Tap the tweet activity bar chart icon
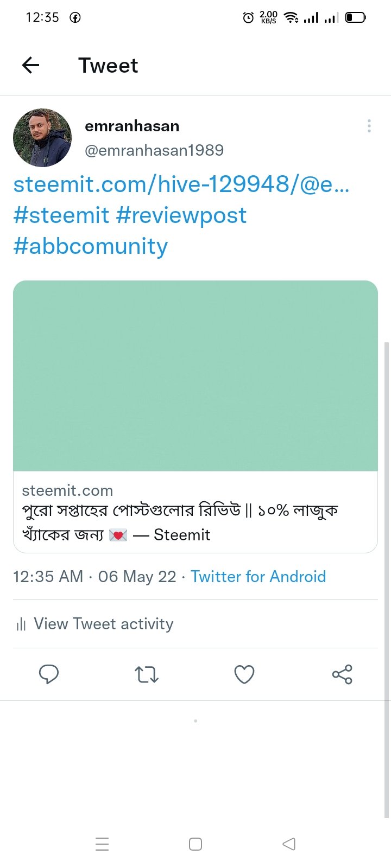This screenshot has width=391, height=868. pyautogui.click(x=21, y=624)
